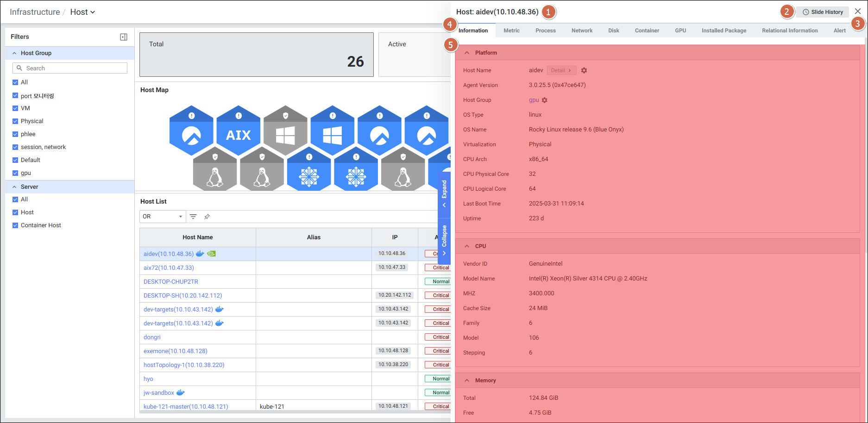Viewport: 868px width, 423px height.
Task: Click the pin icon in Host List toolbar
Action: tap(207, 217)
